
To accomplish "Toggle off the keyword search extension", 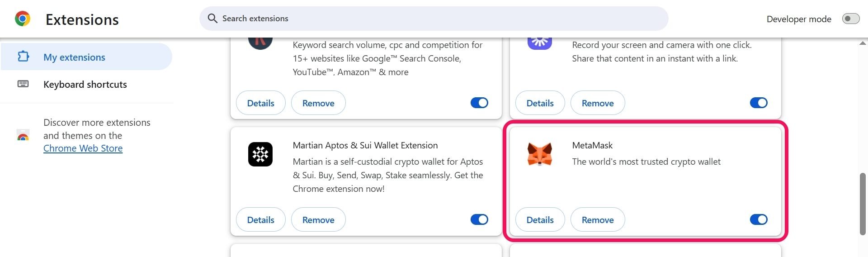I will tap(479, 103).
